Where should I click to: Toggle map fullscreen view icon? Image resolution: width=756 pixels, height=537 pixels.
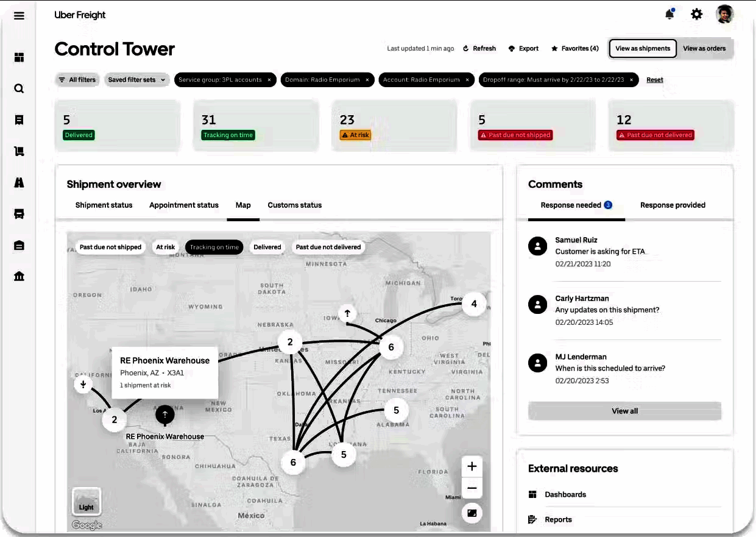pyautogui.click(x=472, y=513)
